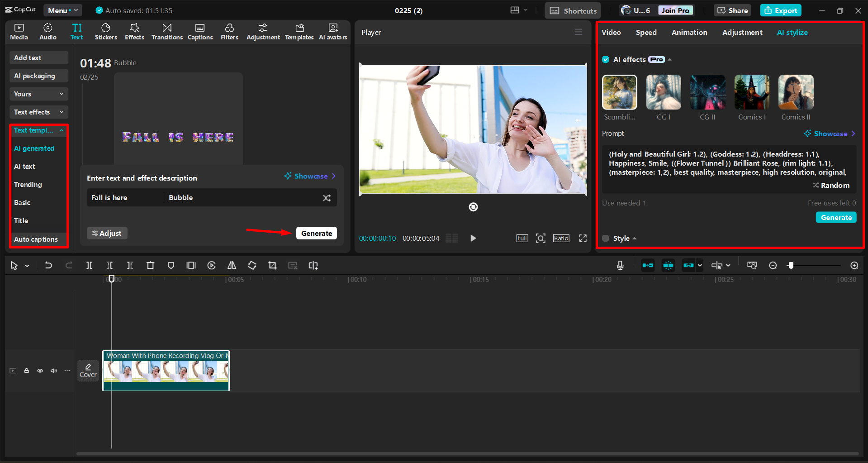Click the Mirror flip icon in the timeline toolbar

click(232, 266)
